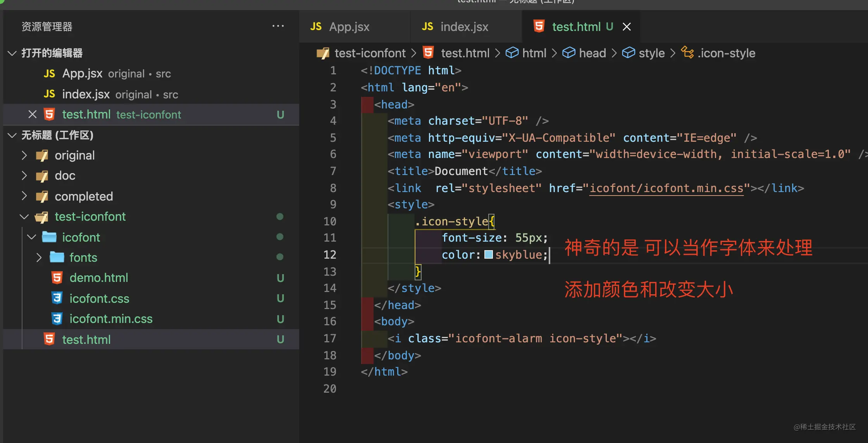Image resolution: width=868 pixels, height=443 pixels.
Task: Click .icon-style selector icon in breadcrumb
Action: pyautogui.click(x=687, y=53)
